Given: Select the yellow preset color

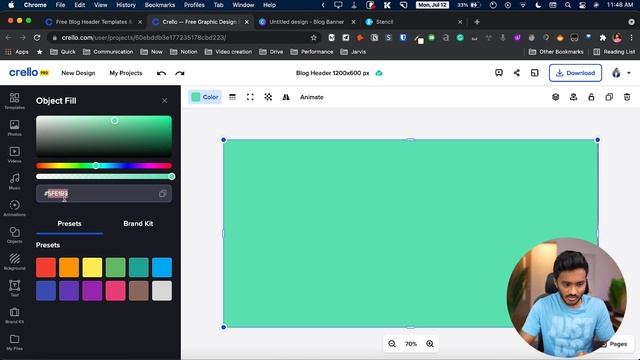Looking at the screenshot, I should pos(92,267).
